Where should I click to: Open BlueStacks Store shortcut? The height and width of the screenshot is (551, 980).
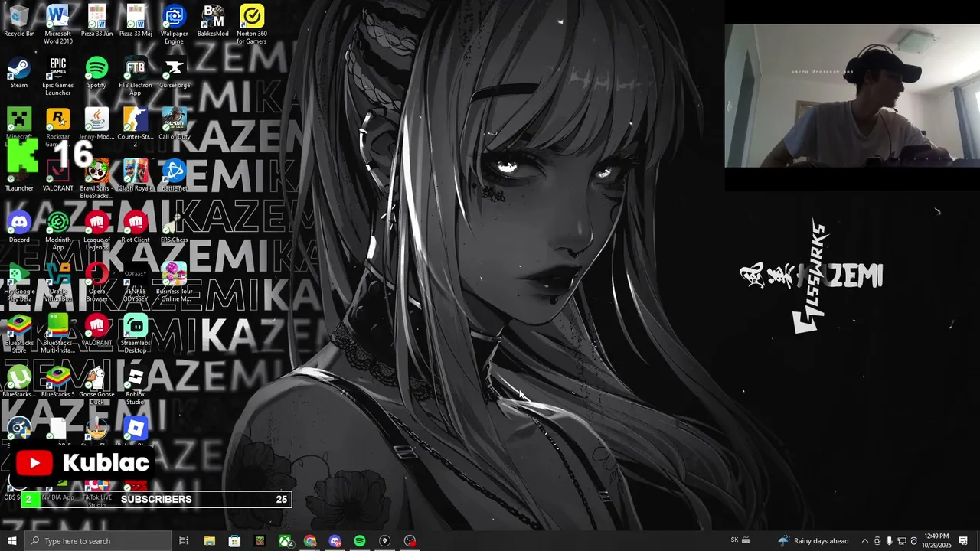pos(19,334)
